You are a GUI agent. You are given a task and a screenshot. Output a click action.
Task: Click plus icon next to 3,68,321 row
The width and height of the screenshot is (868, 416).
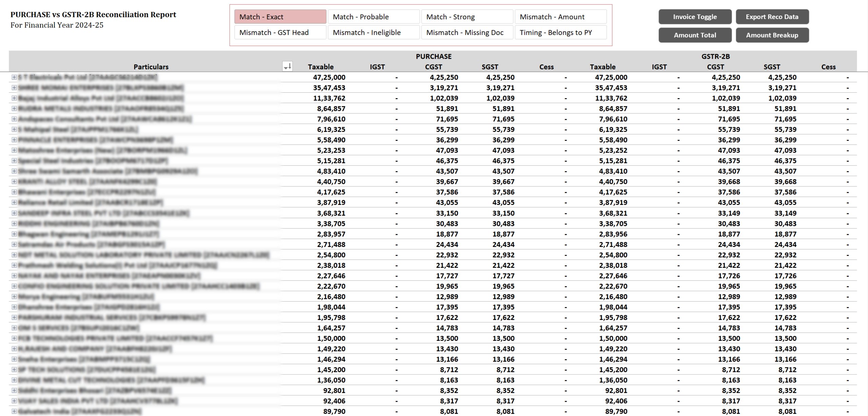[x=14, y=213]
